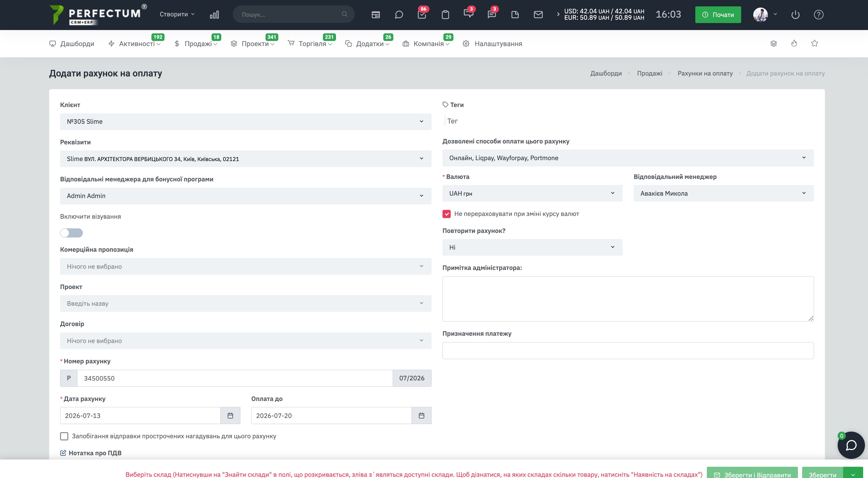Toggle Включити візування switch
This screenshot has height=478, width=868.
pyautogui.click(x=71, y=233)
